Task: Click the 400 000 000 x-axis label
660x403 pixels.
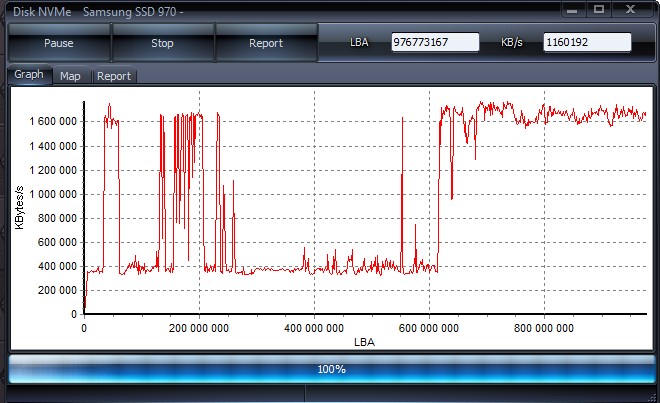Action: tap(314, 328)
